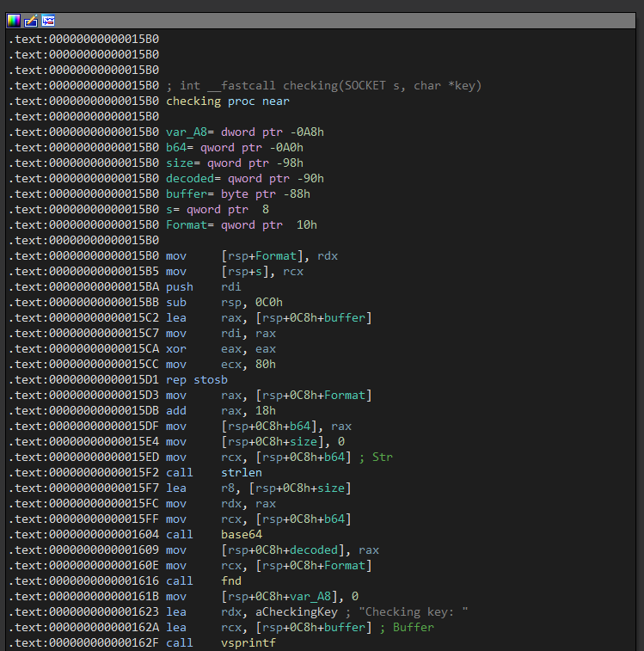Select the checking function signature comment
644x651 pixels.
(x=324, y=85)
